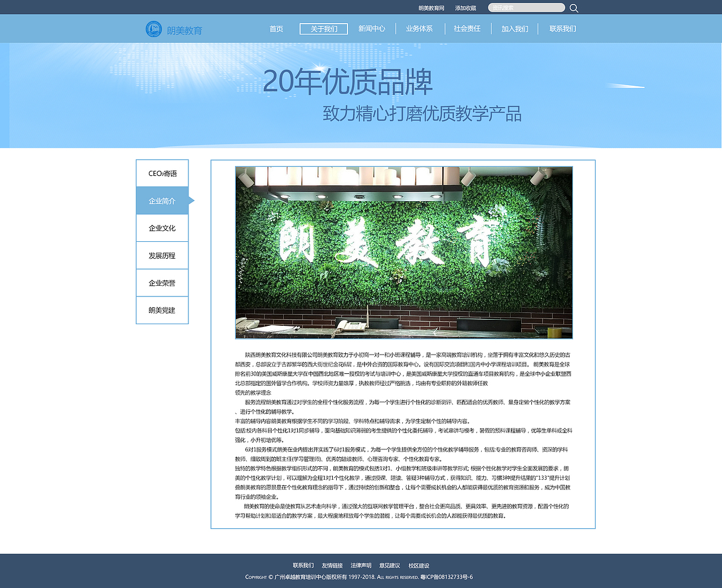The image size is (722, 588).
Task: Click the green wall company photo
Action: pos(404,252)
